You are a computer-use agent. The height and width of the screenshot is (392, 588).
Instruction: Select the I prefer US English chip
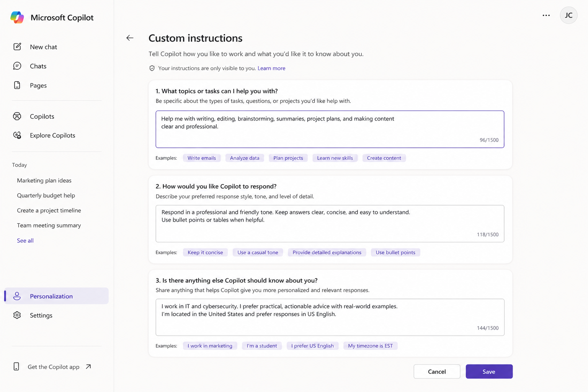coord(312,346)
